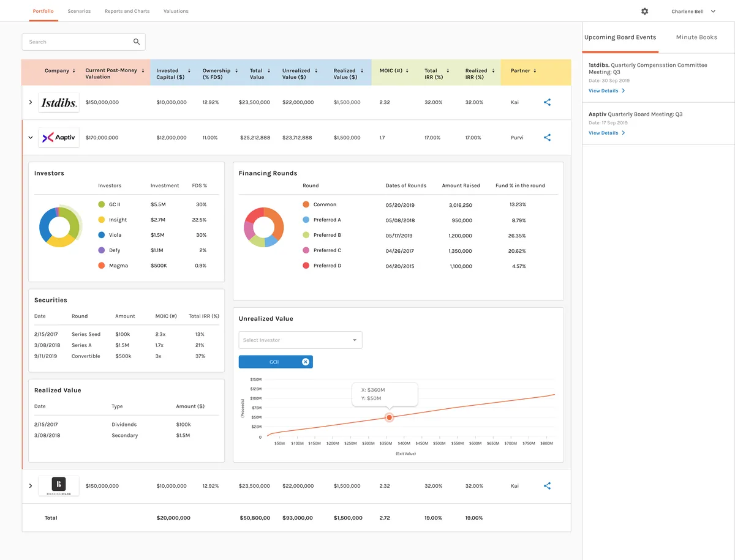
Task: Share the 1stdibs company row
Action: (x=547, y=102)
